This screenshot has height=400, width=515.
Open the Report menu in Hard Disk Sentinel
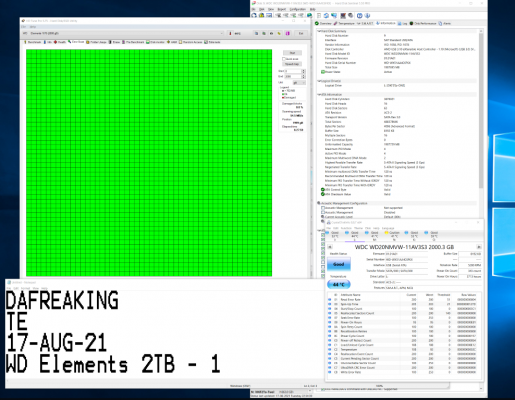click(x=282, y=9)
